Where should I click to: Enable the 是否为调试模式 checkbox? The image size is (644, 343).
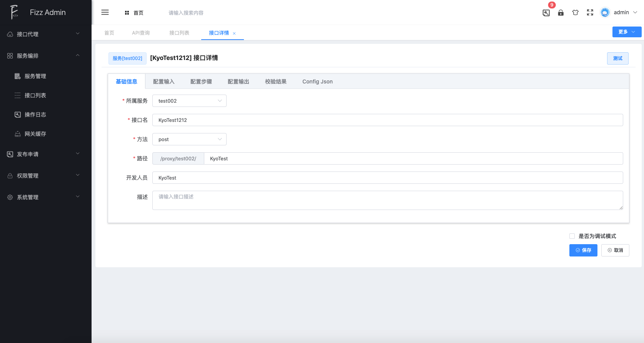572,236
